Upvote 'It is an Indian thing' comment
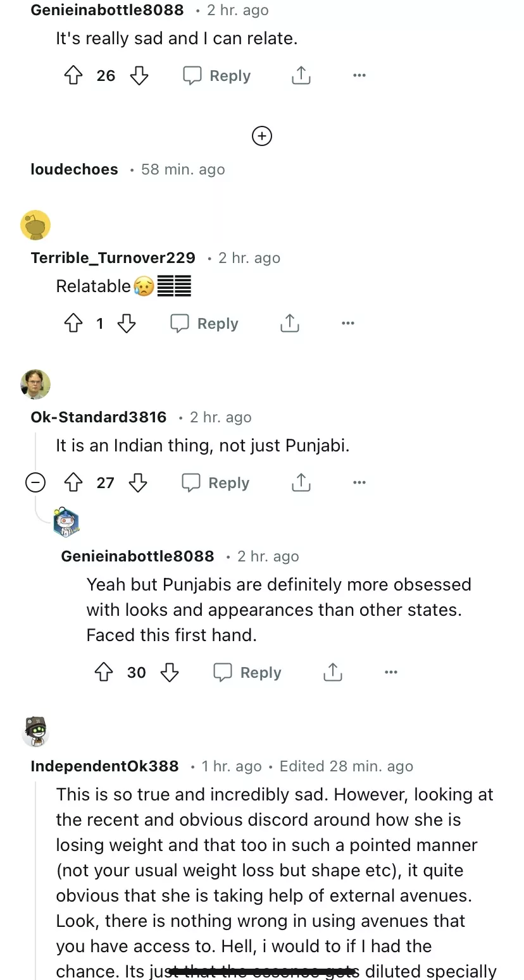This screenshot has height=980, width=524. 74,483
